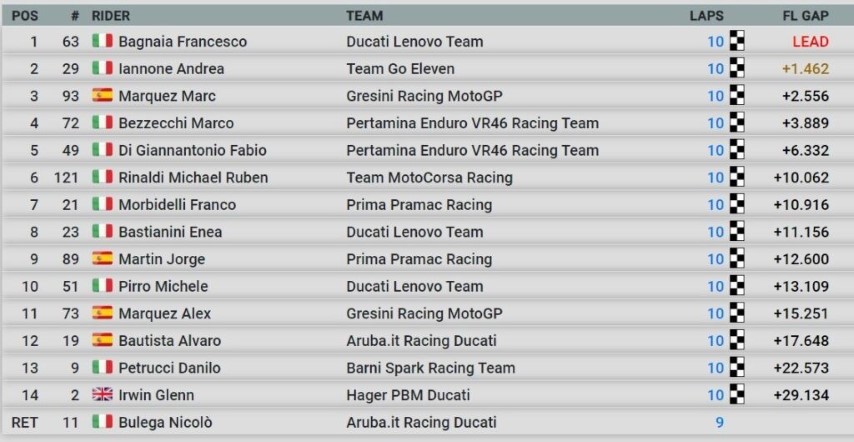This screenshot has width=854, height=442.
Task: Sort by the TEAM column header
Action: point(364,16)
